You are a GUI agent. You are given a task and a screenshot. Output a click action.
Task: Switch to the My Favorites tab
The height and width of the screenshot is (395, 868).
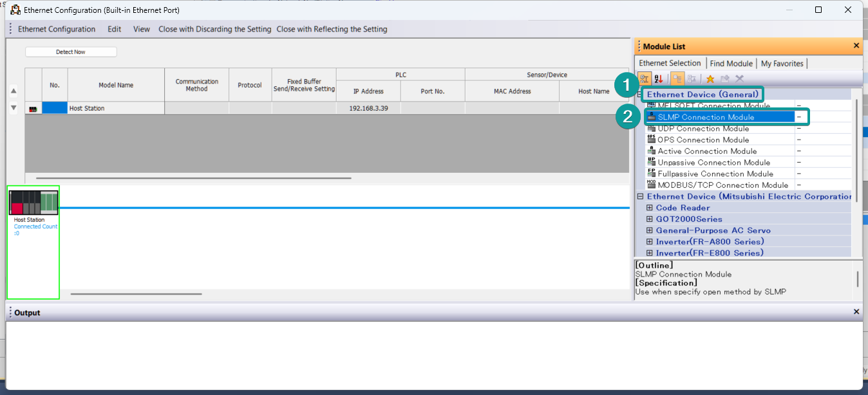[782, 63]
